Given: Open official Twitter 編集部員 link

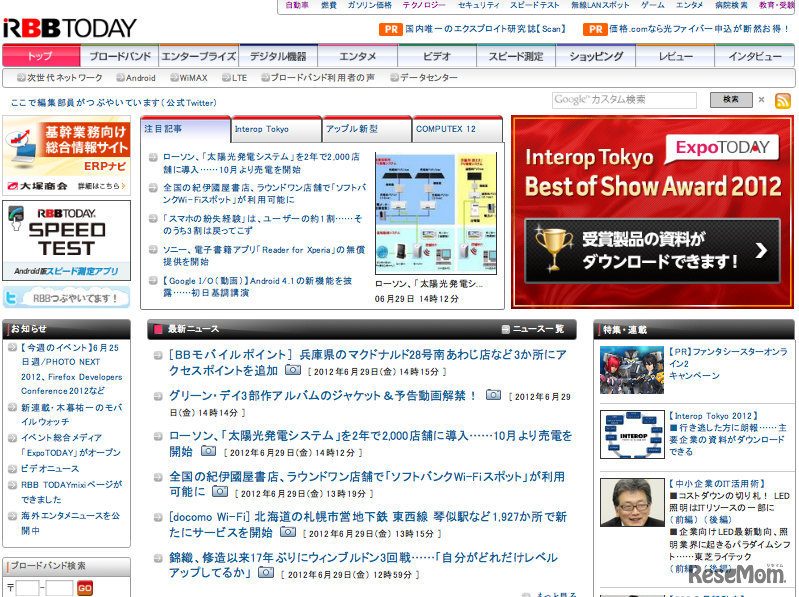Looking at the screenshot, I should (114, 103).
